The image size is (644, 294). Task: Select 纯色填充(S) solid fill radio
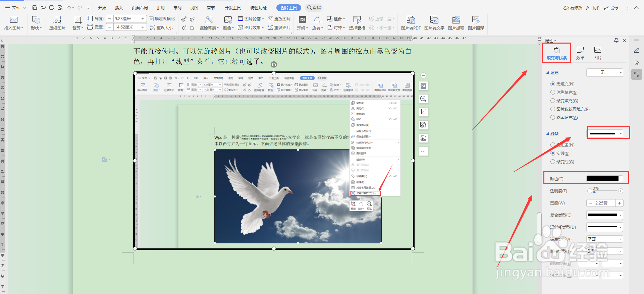pos(553,92)
